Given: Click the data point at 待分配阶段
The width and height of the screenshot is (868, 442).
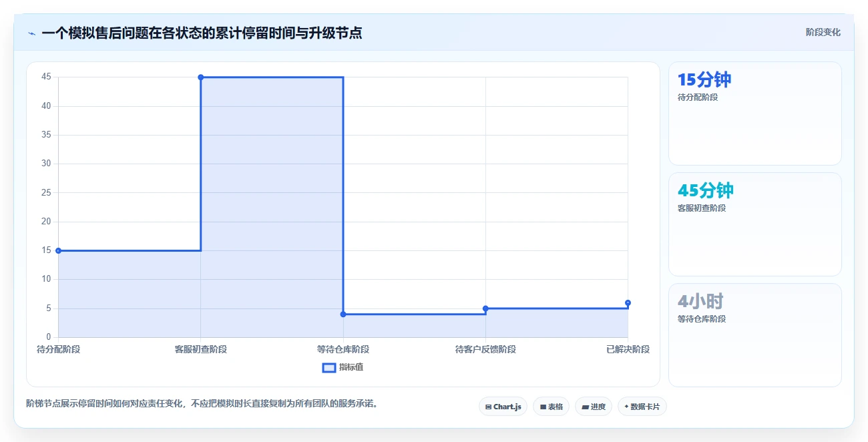Looking at the screenshot, I should 59,250.
